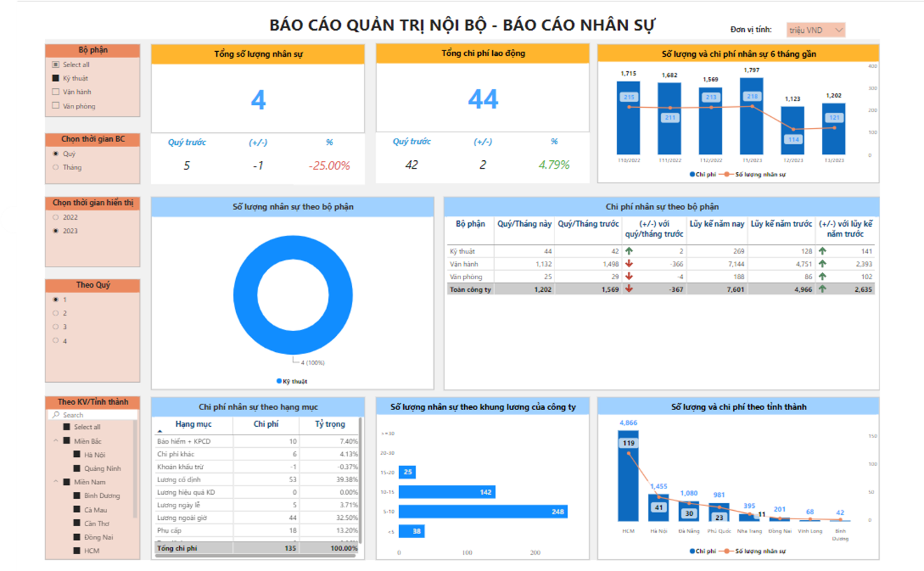Click red down arrow in Vận hành row
The width and height of the screenshot is (924, 571).
[x=629, y=264]
